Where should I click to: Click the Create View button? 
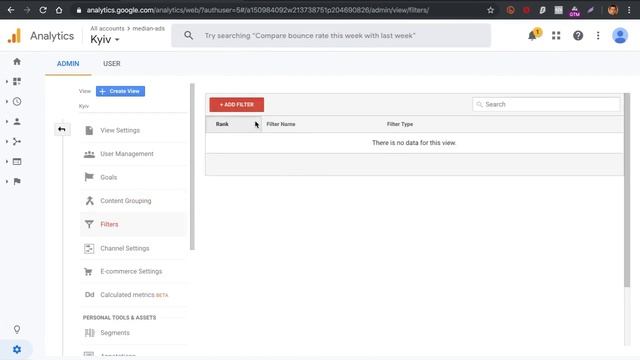tap(120, 91)
